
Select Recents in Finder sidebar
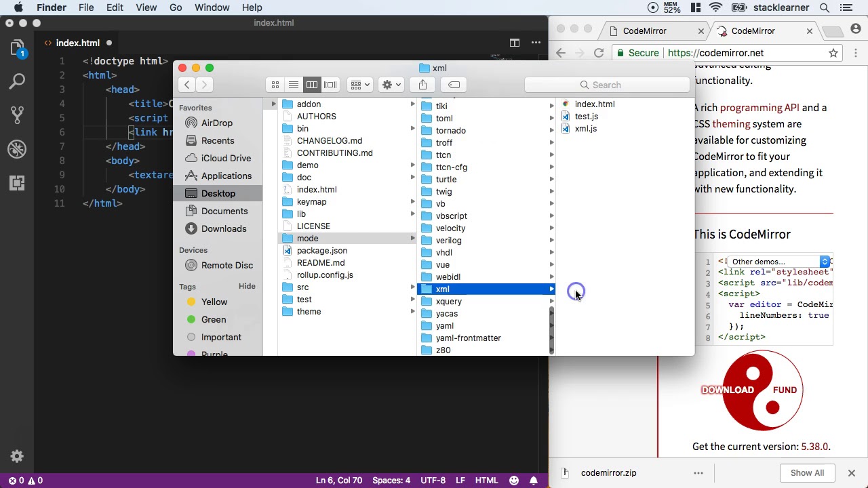click(x=218, y=140)
